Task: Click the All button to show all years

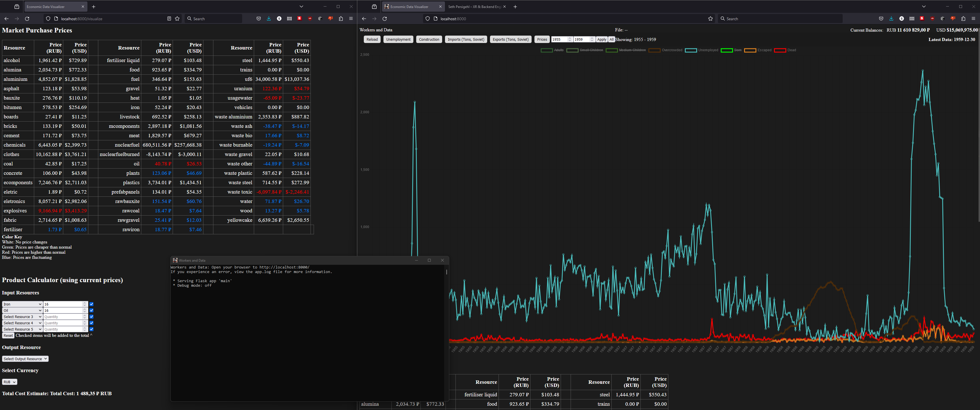Action: tap(611, 40)
